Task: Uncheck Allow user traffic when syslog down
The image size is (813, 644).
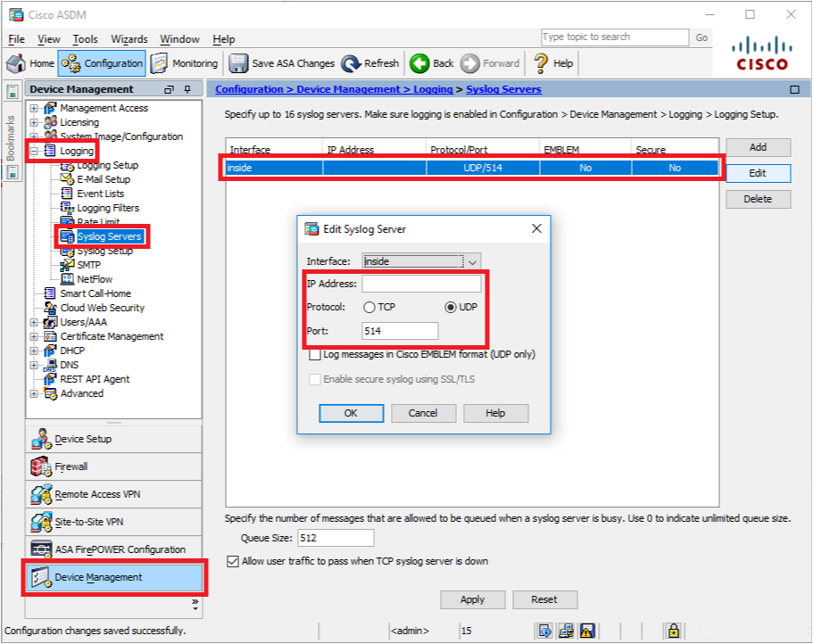Action: (x=234, y=562)
